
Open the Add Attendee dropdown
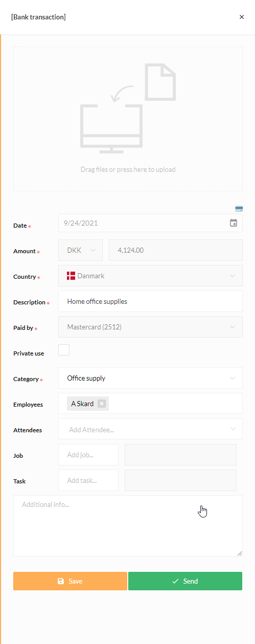pyautogui.click(x=151, y=429)
